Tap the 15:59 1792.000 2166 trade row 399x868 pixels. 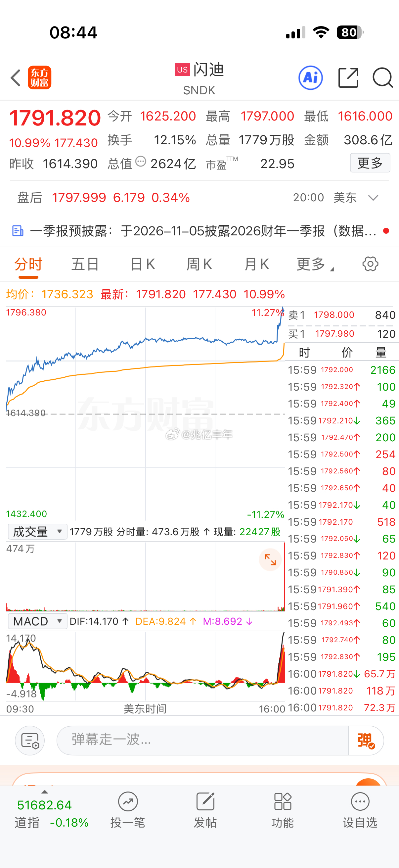point(342,370)
